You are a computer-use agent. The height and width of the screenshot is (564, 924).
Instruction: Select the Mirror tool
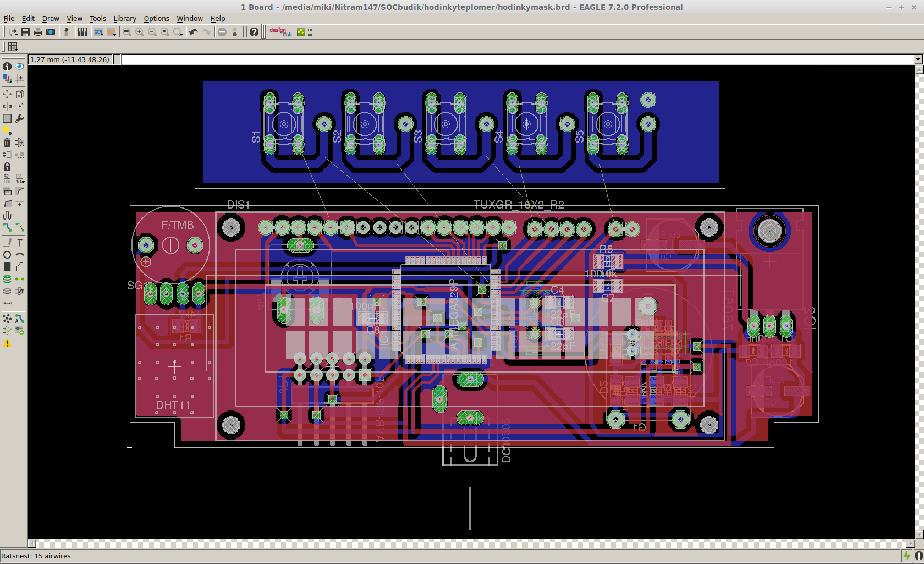pos(7,106)
